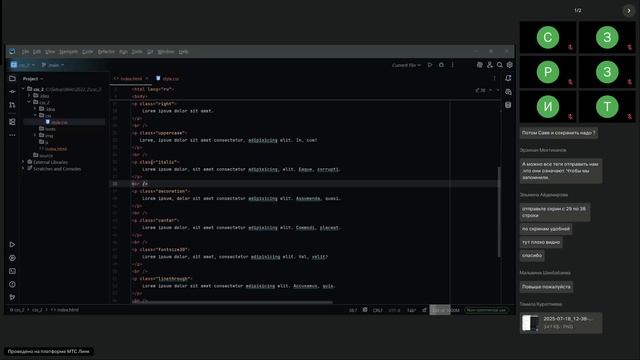Open the project name dropdown in toolbar

point(23,65)
